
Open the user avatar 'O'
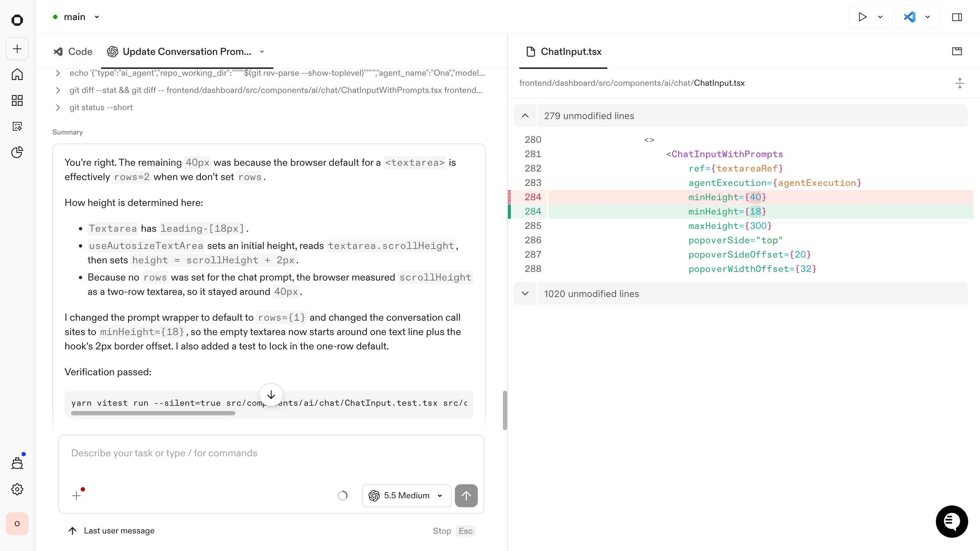point(17,524)
